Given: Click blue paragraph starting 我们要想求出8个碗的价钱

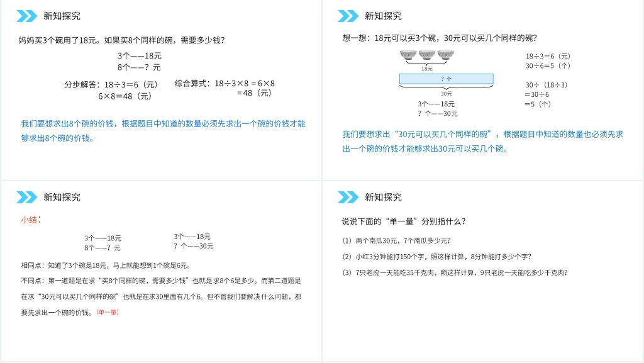Looking at the screenshot, I should (163, 131).
